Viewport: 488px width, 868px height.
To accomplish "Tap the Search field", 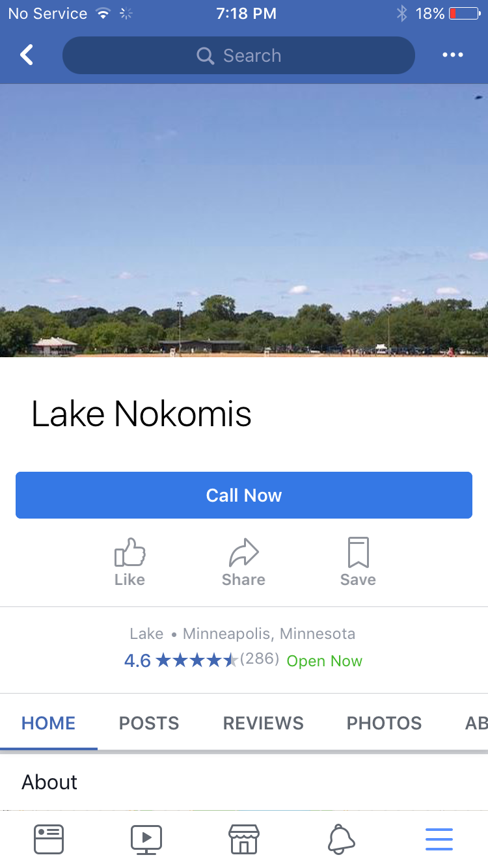I will pyautogui.click(x=239, y=55).
